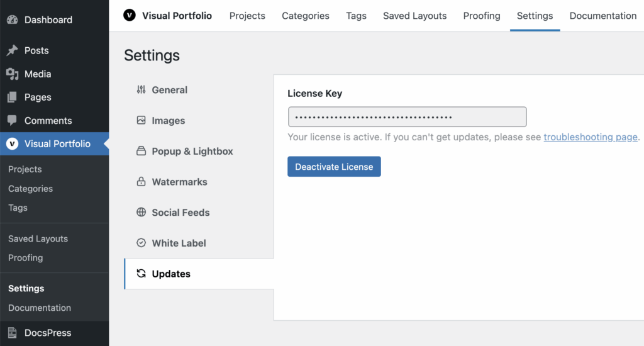The height and width of the screenshot is (346, 644).
Task: Open the Tags tab in header
Action: [x=356, y=16]
